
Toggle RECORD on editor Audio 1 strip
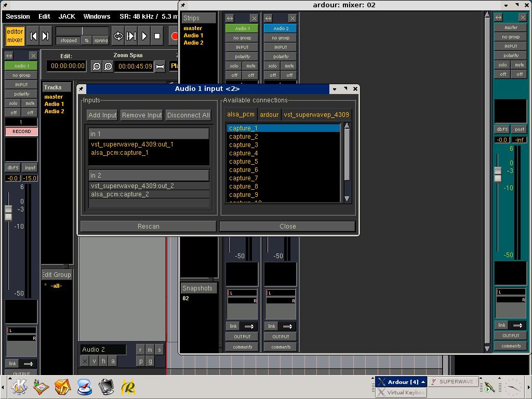(21, 131)
